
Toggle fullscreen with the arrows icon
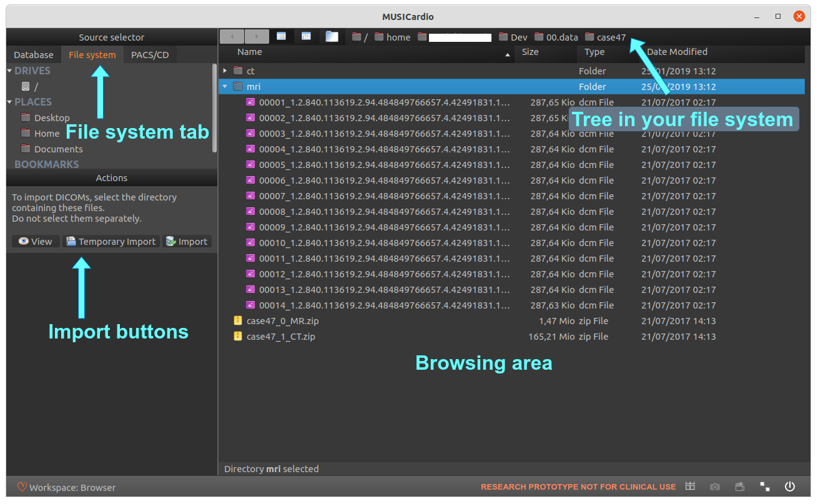click(765, 487)
